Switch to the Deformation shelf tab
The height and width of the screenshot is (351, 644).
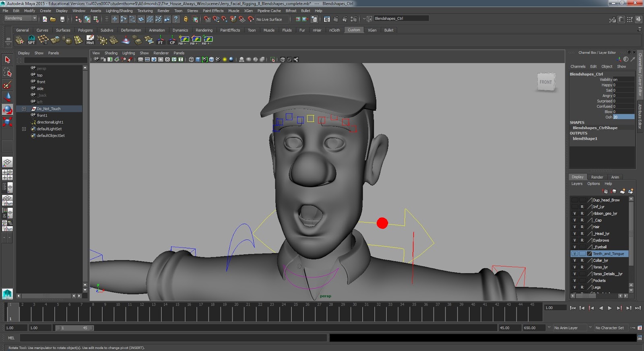click(131, 30)
